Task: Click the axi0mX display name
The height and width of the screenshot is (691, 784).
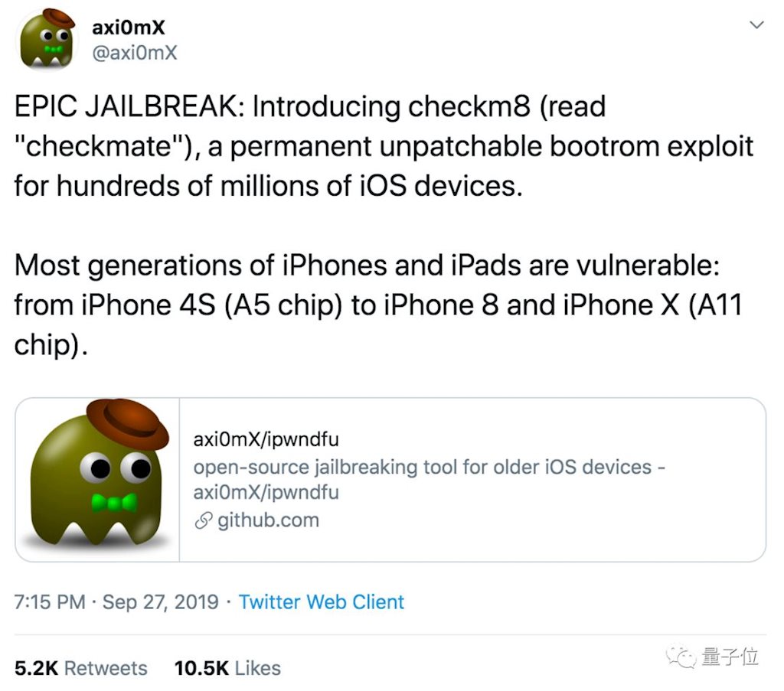Action: (x=129, y=28)
